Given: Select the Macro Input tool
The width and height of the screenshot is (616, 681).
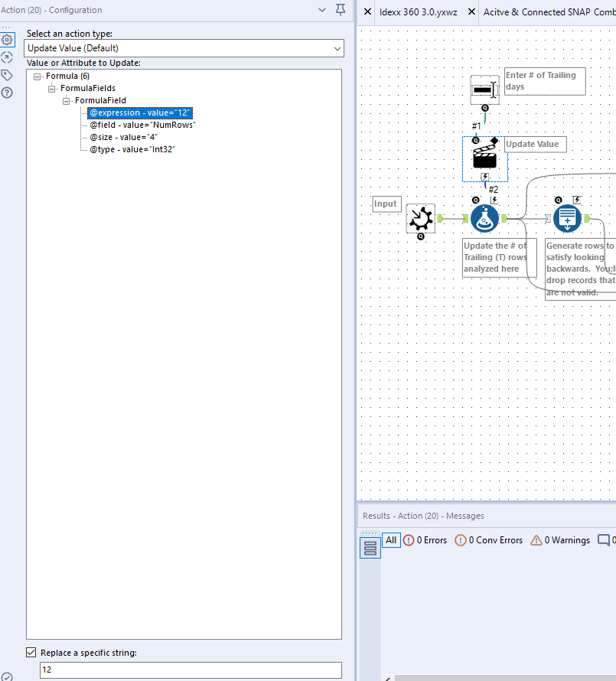Looking at the screenshot, I should [x=420, y=218].
